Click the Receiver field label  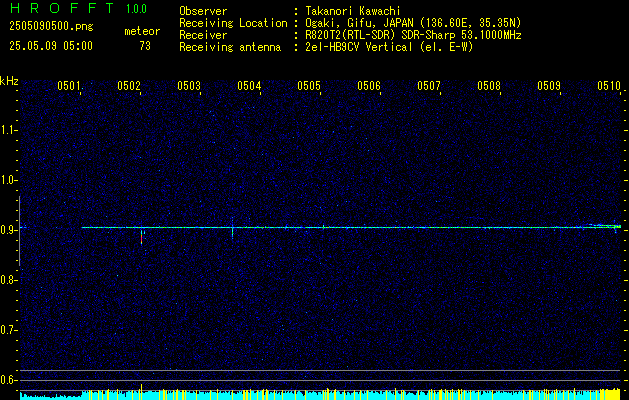203,35
